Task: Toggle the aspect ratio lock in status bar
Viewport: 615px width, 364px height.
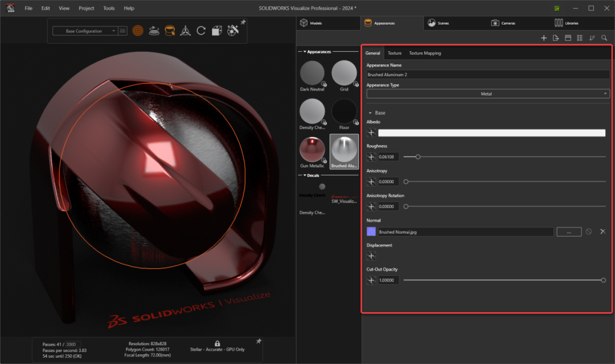Action: click(x=217, y=344)
